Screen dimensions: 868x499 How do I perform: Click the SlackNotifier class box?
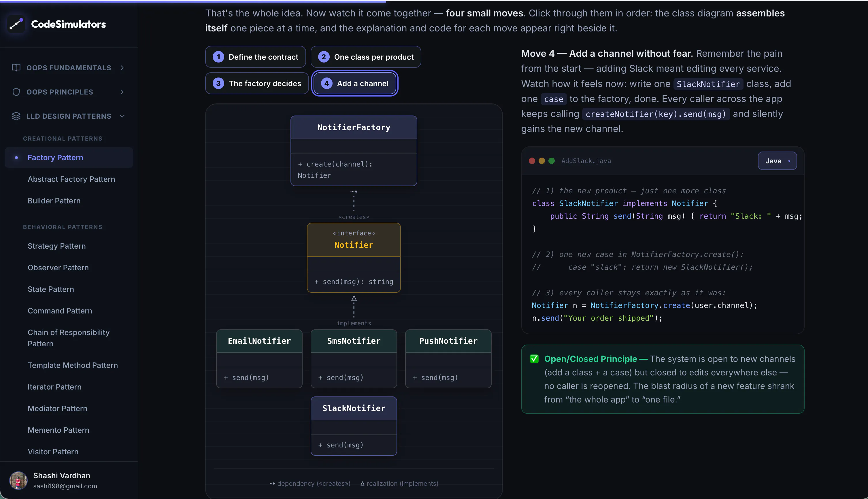coord(354,426)
